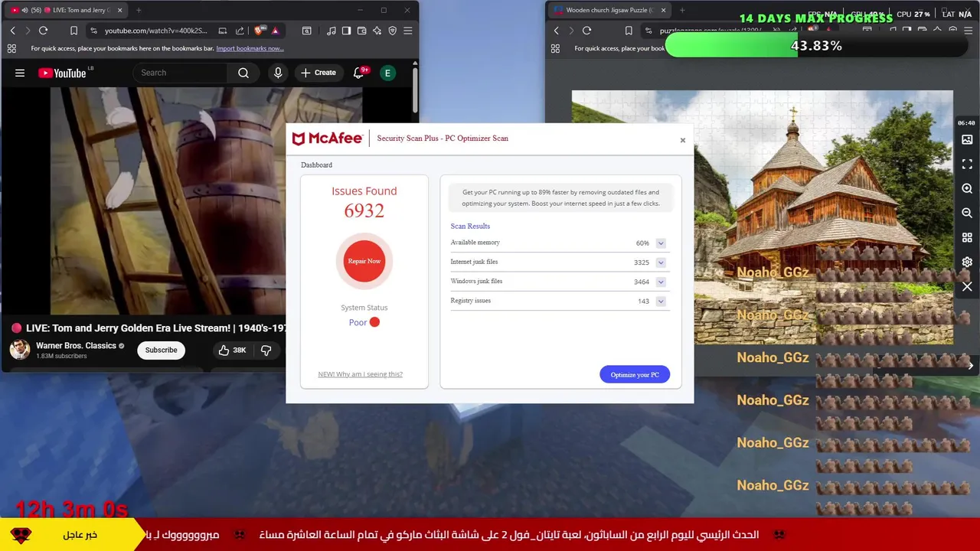Click the share icon in YouTube address bar
980x551 pixels.
click(240, 31)
